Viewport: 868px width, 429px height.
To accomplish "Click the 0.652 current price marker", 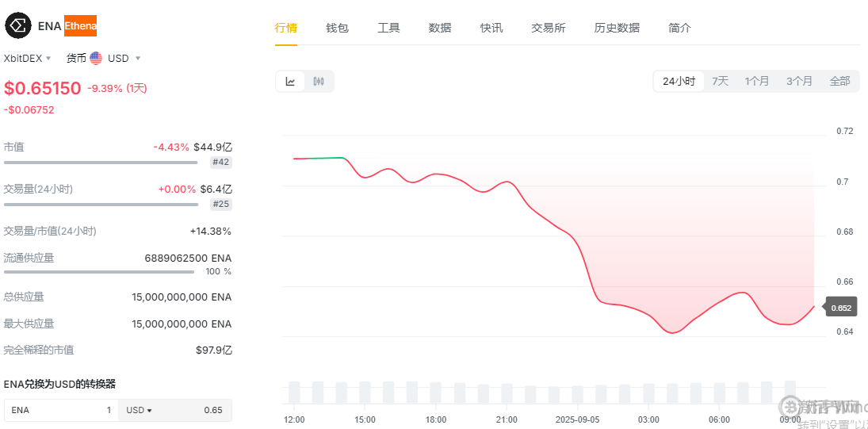I will point(841,308).
